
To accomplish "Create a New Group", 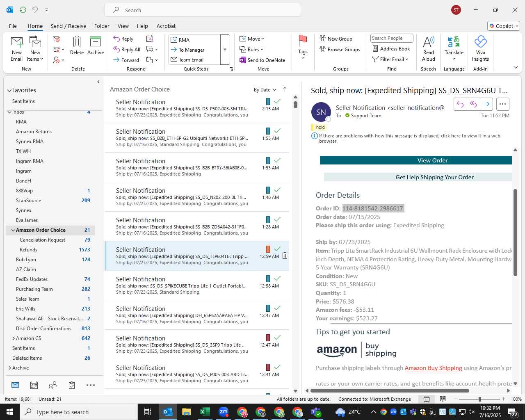I will 336,39.
